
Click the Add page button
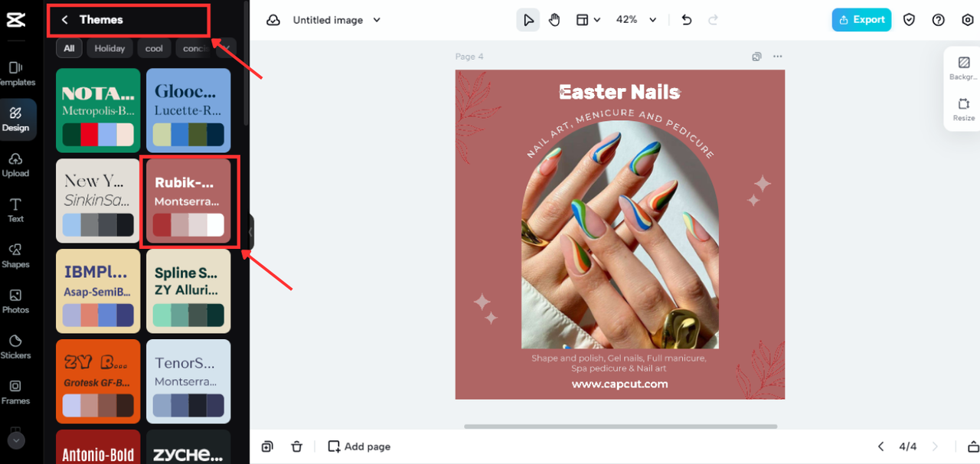pos(359,446)
